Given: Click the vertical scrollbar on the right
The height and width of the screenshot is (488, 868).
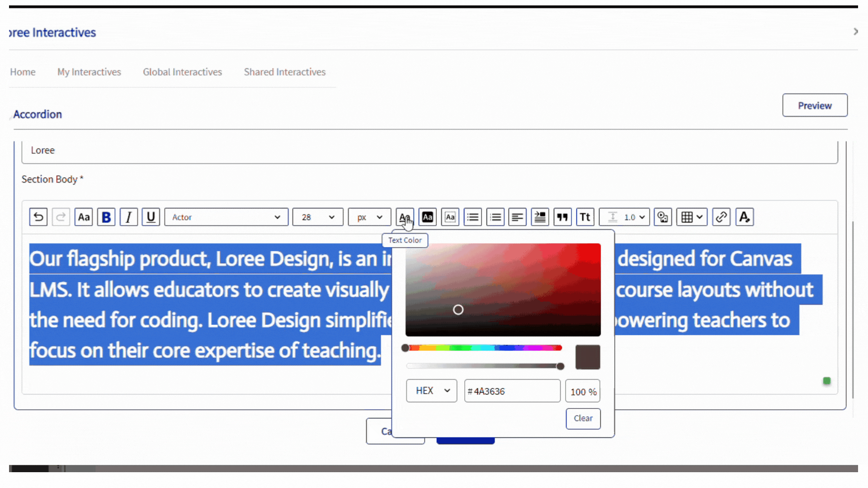Looking at the screenshot, I should pyautogui.click(x=853, y=310).
